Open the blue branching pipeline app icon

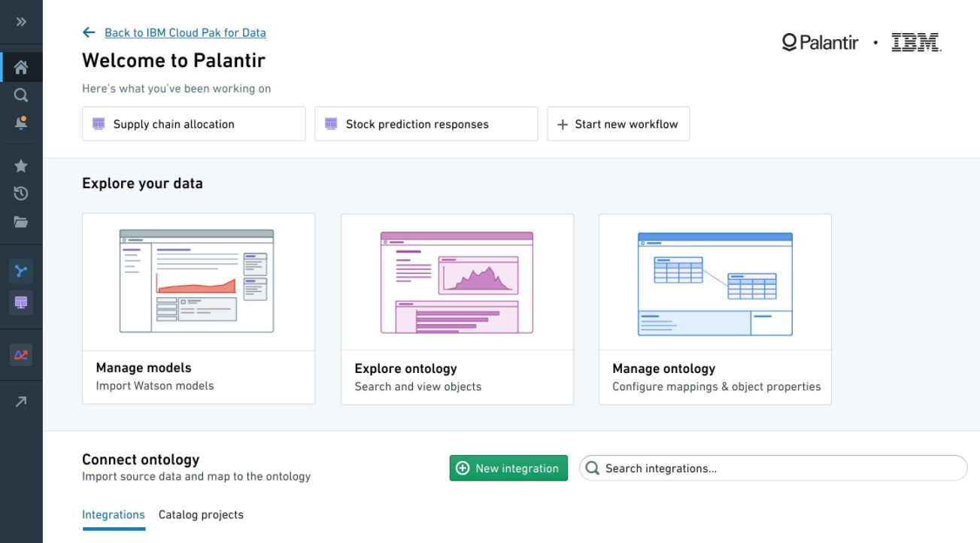pyautogui.click(x=21, y=271)
